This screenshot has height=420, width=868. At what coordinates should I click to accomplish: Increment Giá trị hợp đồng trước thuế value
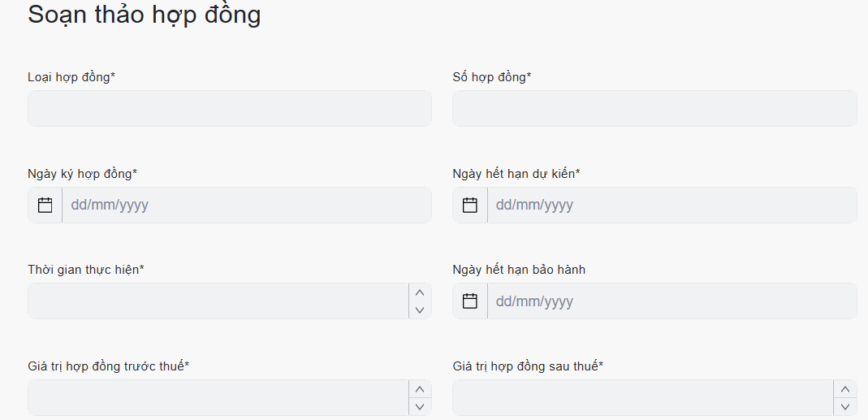coord(420,389)
